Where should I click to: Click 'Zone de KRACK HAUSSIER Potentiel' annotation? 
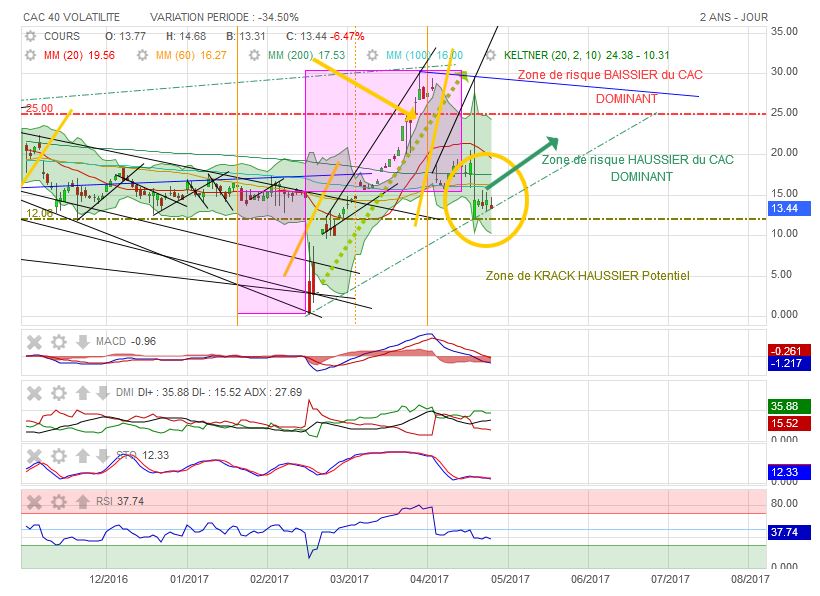(587, 276)
